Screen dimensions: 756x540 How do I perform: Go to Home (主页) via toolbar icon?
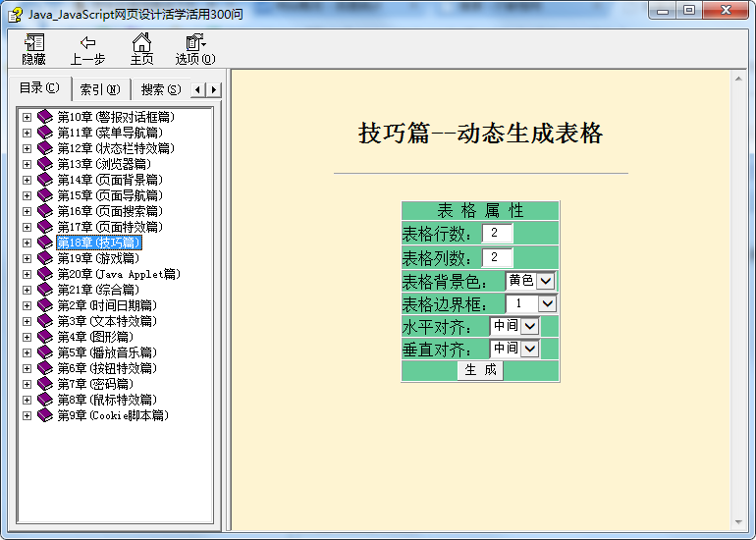(142, 43)
